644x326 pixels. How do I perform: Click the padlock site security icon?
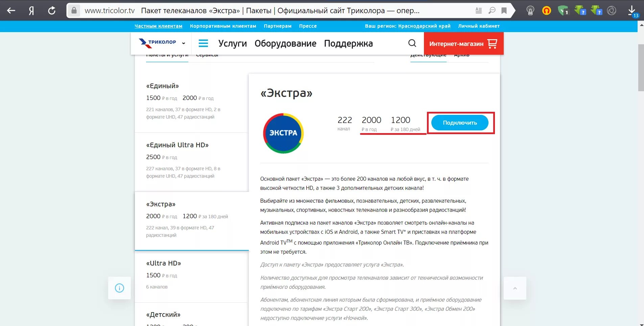click(74, 10)
